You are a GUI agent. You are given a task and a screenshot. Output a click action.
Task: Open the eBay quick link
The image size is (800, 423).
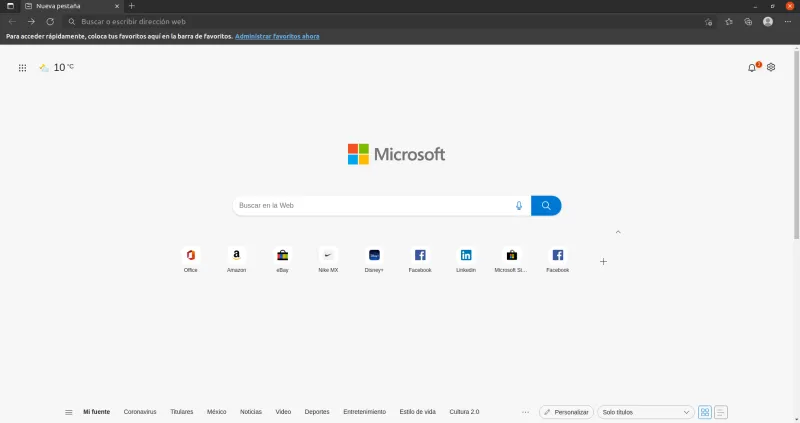click(x=282, y=260)
